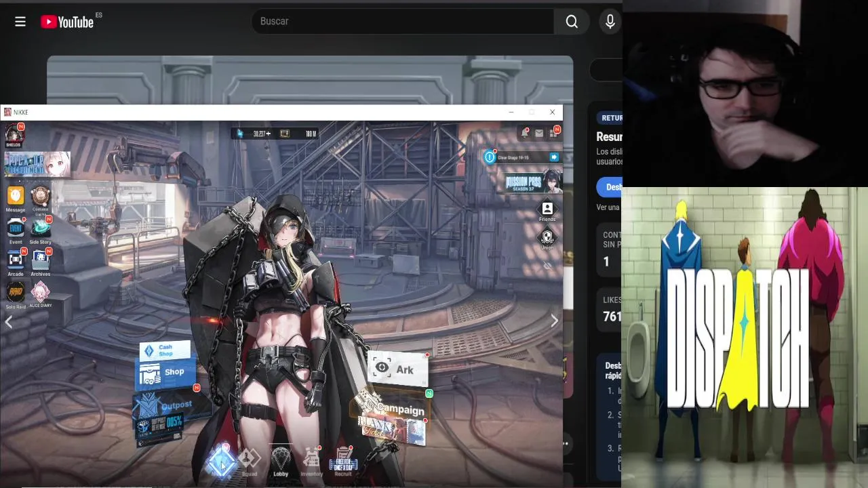
Task: Open the mailbox envelope icon
Action: (x=539, y=133)
